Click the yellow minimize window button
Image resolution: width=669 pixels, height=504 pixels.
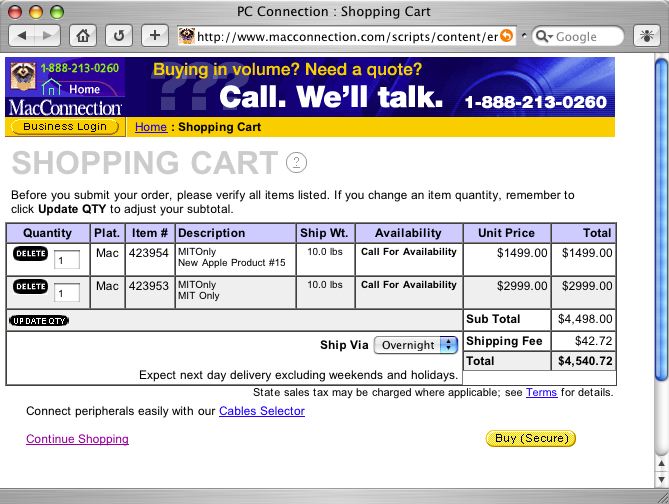click(36, 12)
